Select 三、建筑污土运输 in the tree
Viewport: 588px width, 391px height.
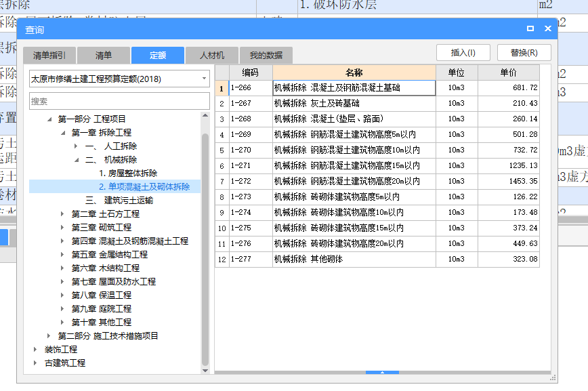click(119, 201)
